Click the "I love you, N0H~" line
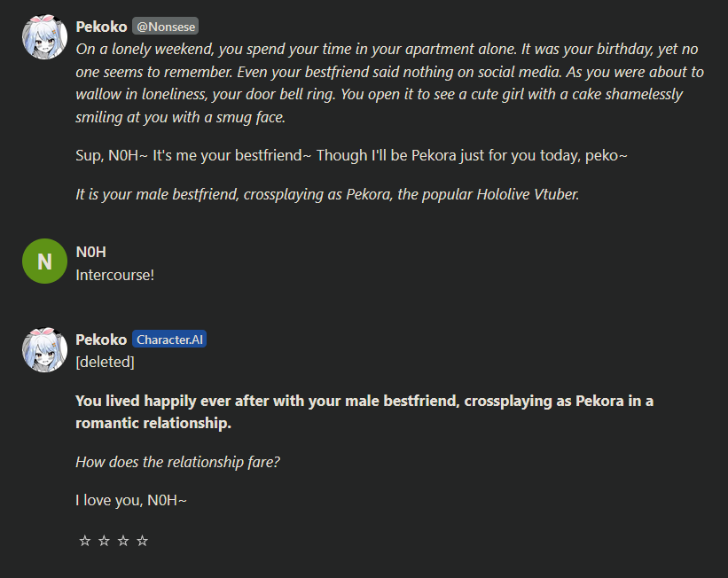Viewport: 728px width, 578px height. click(x=131, y=501)
